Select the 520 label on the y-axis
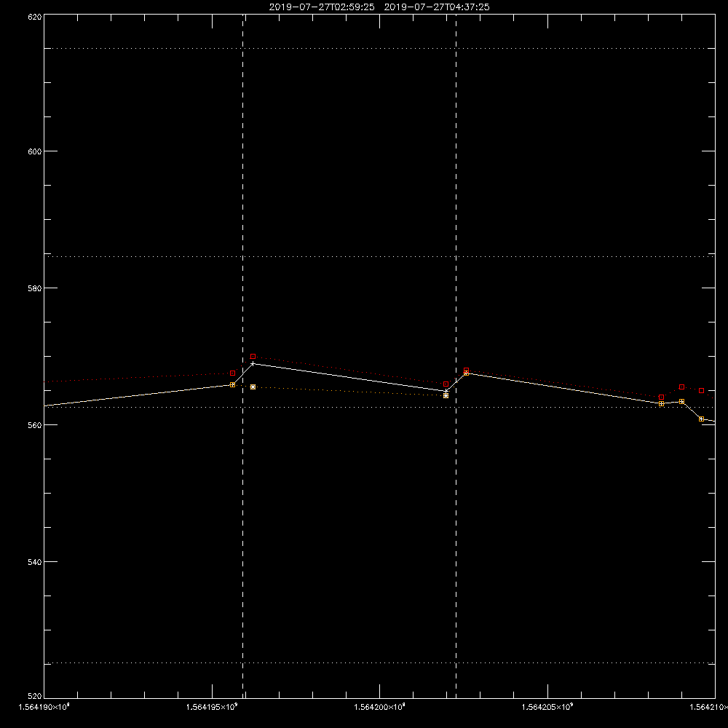This screenshot has height=728, width=728. pyautogui.click(x=35, y=696)
